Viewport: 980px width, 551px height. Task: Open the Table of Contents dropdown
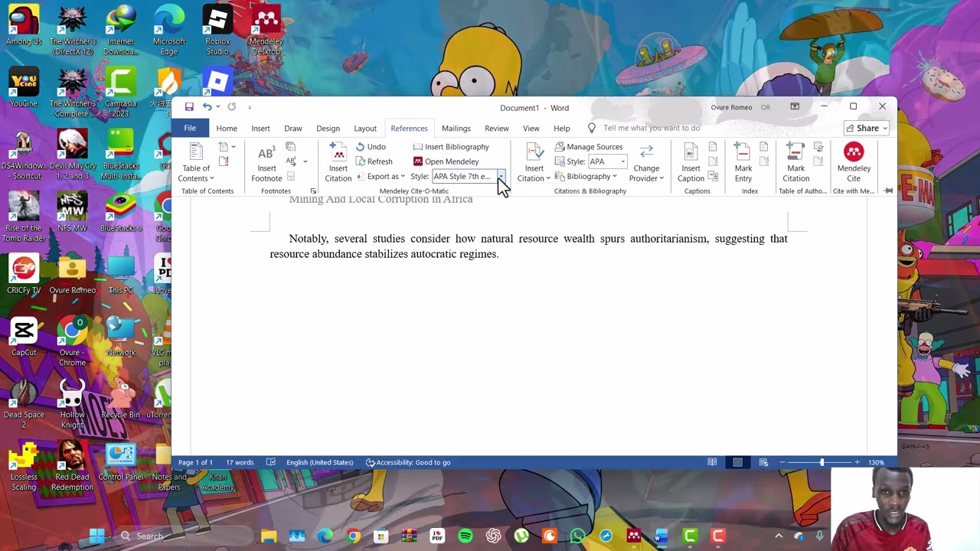click(x=196, y=163)
